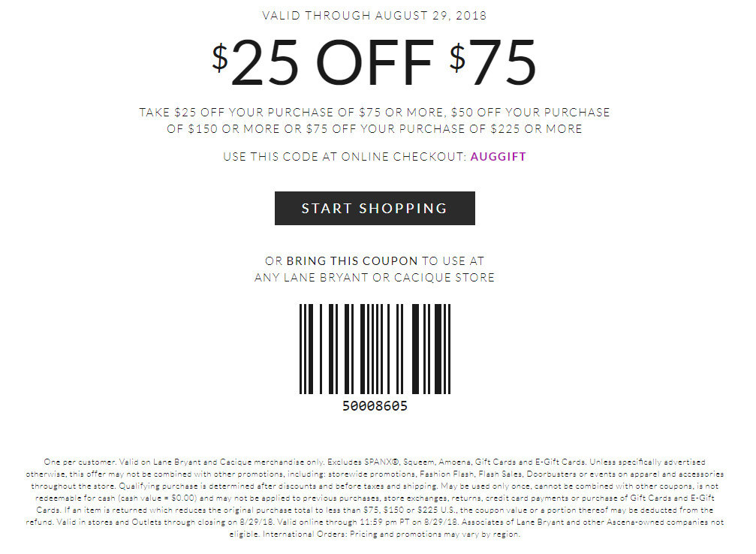Viewport: 756px width, 554px height.
Task: Click the Qualifying purchase fine print line
Action: click(375, 486)
